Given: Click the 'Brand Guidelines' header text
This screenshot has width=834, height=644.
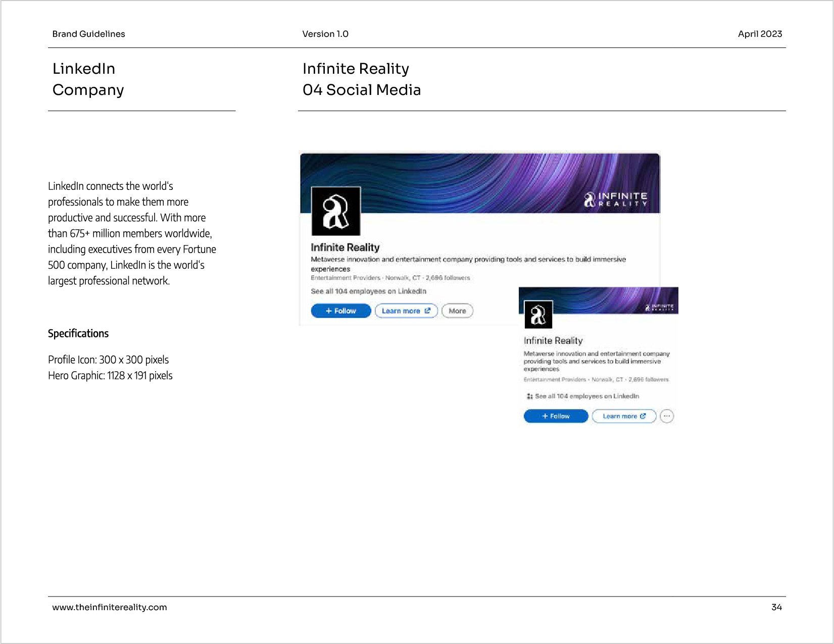Looking at the screenshot, I should 88,34.
